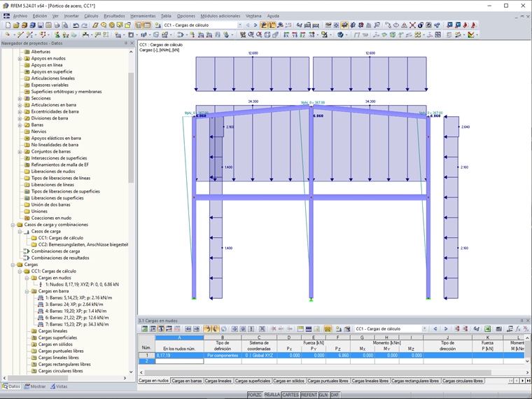Click the next load case arrow in main toolbar
The image size is (532, 399).
click(x=255, y=25)
